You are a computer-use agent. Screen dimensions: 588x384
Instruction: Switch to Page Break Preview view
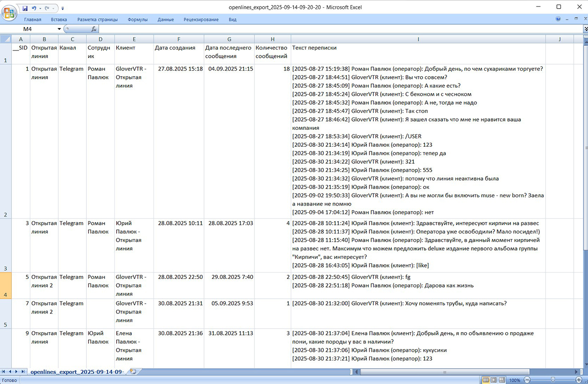tap(502, 380)
